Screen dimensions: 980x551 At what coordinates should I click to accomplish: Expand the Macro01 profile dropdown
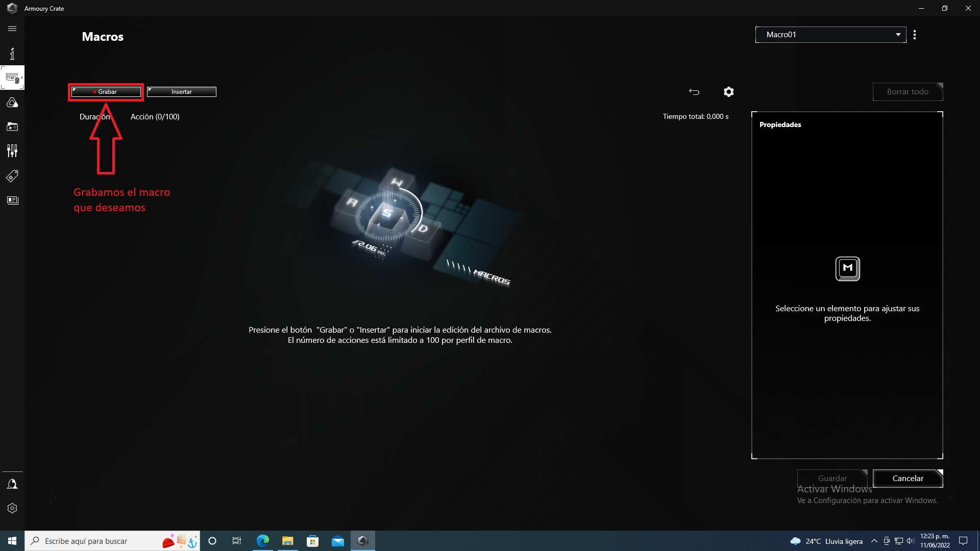click(830, 35)
